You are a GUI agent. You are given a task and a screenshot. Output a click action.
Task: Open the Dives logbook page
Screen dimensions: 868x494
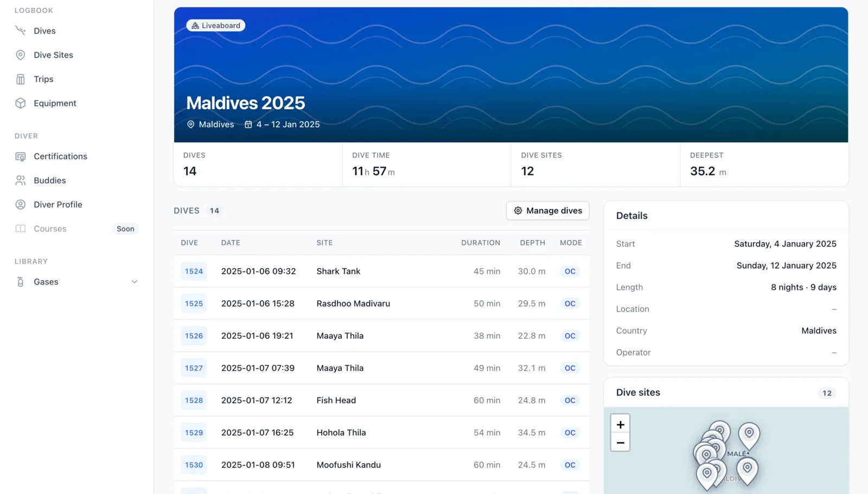pyautogui.click(x=44, y=31)
